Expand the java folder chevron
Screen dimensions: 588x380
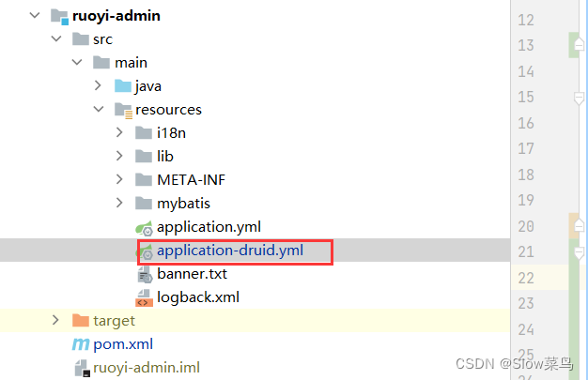point(98,85)
